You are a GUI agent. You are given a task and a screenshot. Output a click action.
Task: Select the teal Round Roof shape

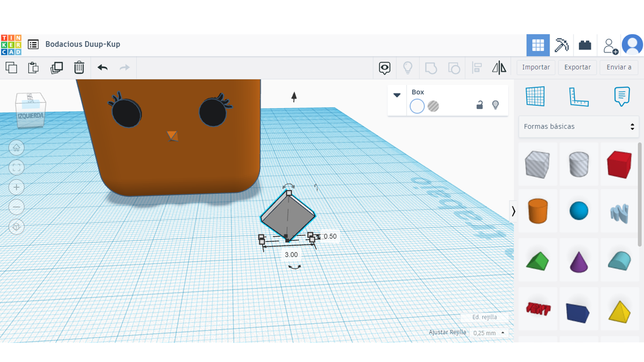(619, 260)
